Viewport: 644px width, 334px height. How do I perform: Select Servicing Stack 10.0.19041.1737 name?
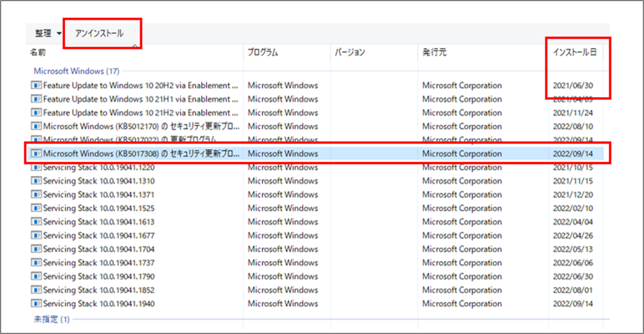pyautogui.click(x=99, y=263)
